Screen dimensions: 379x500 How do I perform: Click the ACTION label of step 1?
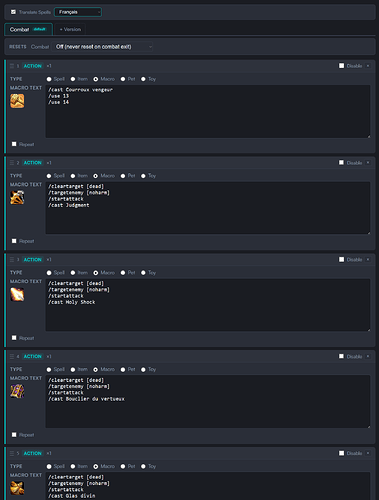pos(33,66)
